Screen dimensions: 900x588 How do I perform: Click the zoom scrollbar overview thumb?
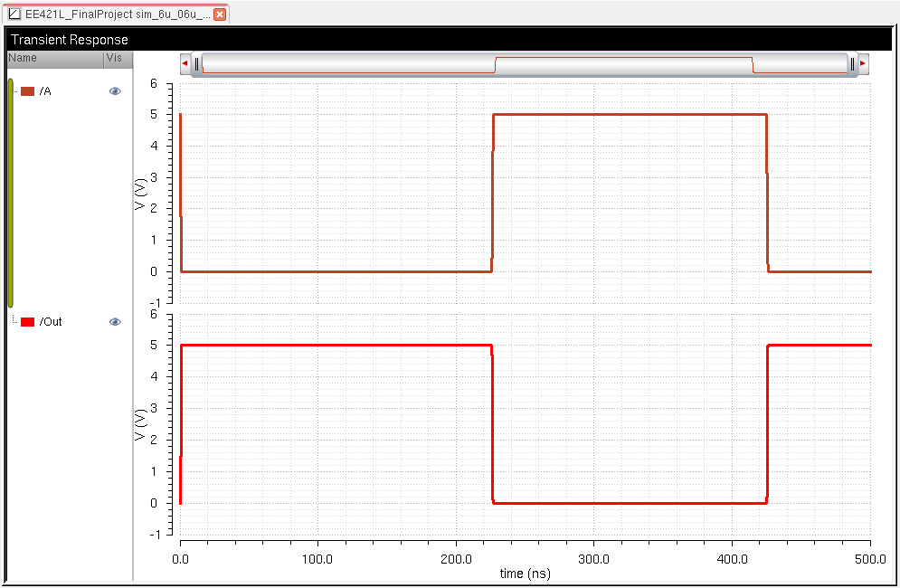525,63
